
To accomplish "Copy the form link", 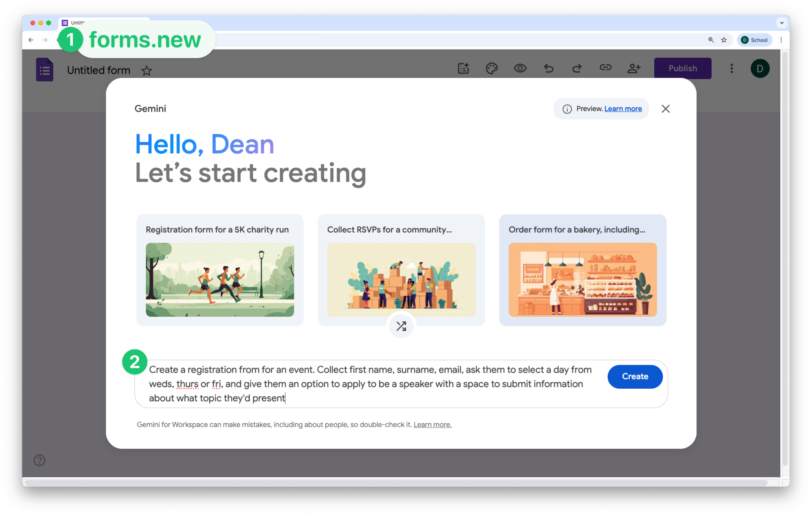I will click(605, 68).
